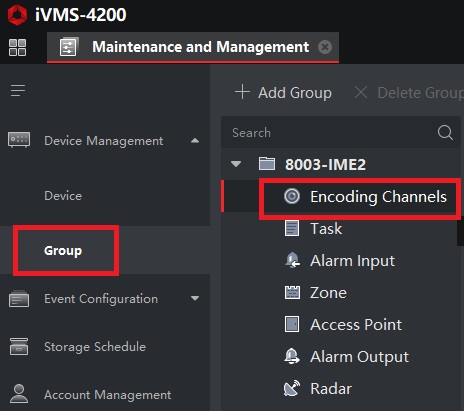Click the Radar dish icon
The height and width of the screenshot is (411, 464).
point(292,388)
